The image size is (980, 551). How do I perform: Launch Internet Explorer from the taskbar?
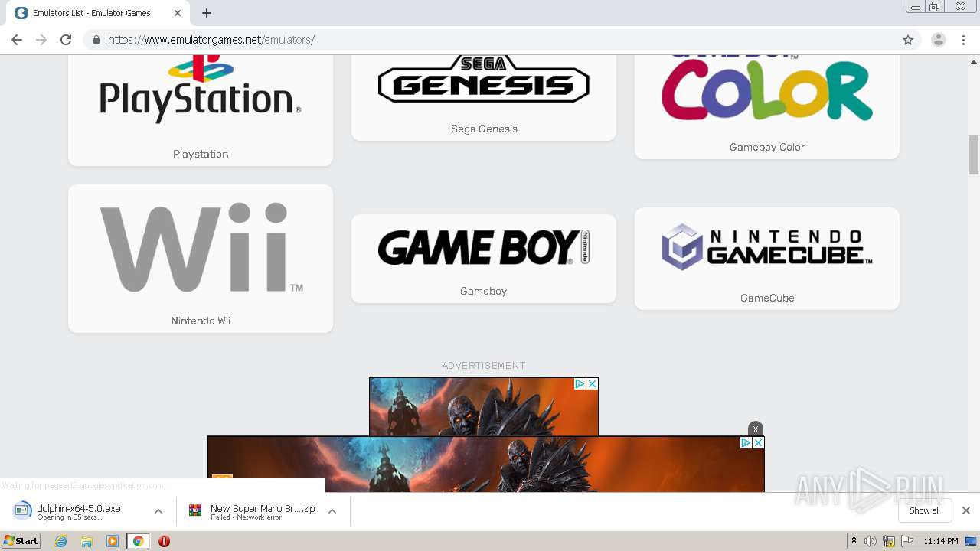click(61, 541)
